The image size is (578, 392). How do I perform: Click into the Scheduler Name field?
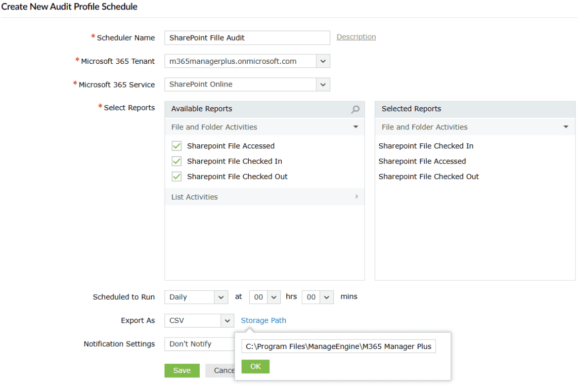(247, 38)
